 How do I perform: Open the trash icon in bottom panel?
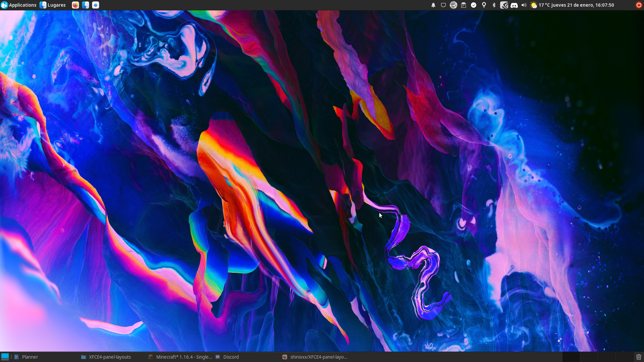pyautogui.click(x=639, y=357)
